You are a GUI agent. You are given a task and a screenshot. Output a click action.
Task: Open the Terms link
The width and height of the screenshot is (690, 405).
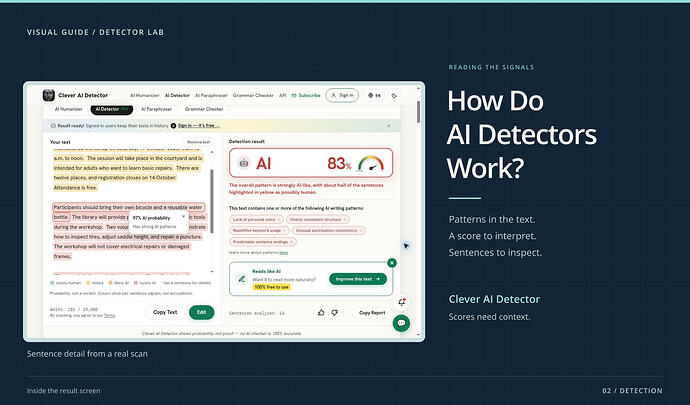click(110, 316)
